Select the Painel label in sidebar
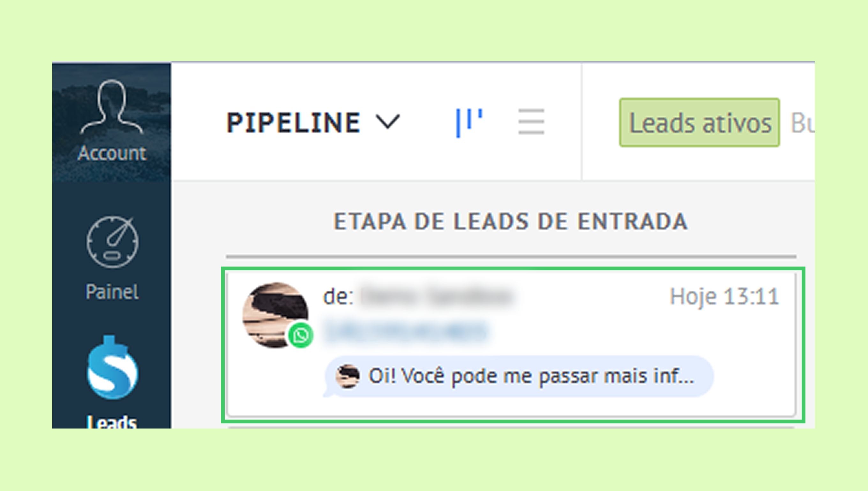 (x=112, y=292)
